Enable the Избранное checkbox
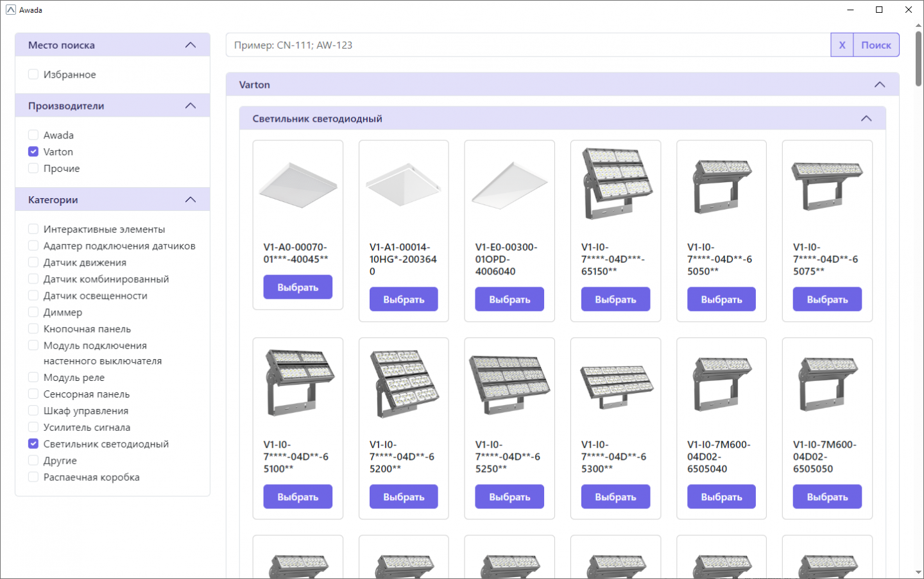 pyautogui.click(x=33, y=74)
